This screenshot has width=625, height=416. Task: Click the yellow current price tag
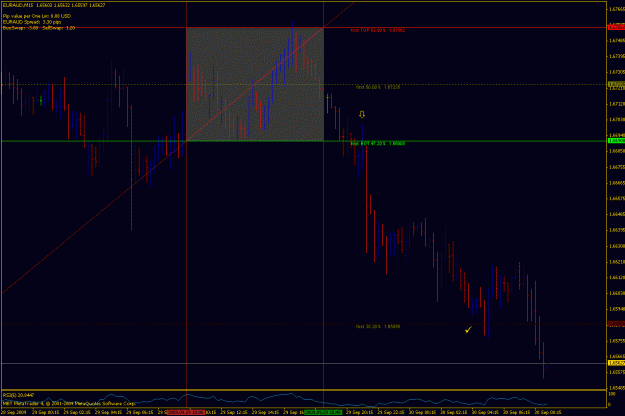616,363
